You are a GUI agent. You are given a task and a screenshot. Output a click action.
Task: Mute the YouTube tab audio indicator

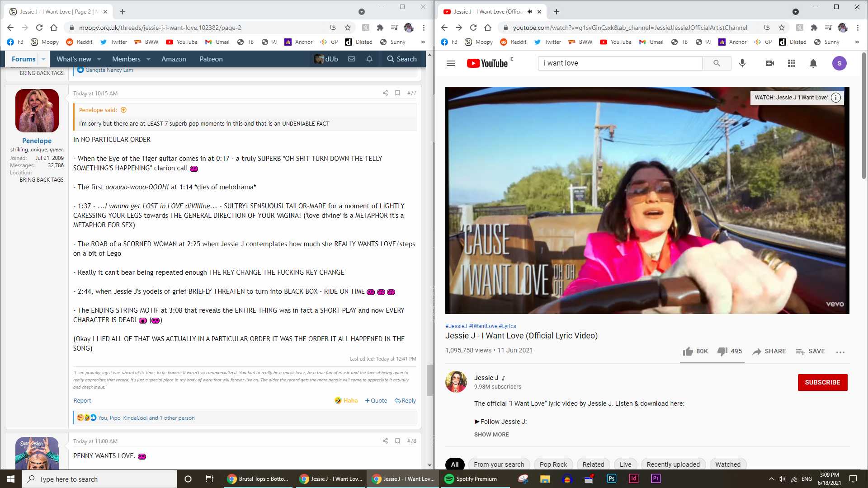530,12
